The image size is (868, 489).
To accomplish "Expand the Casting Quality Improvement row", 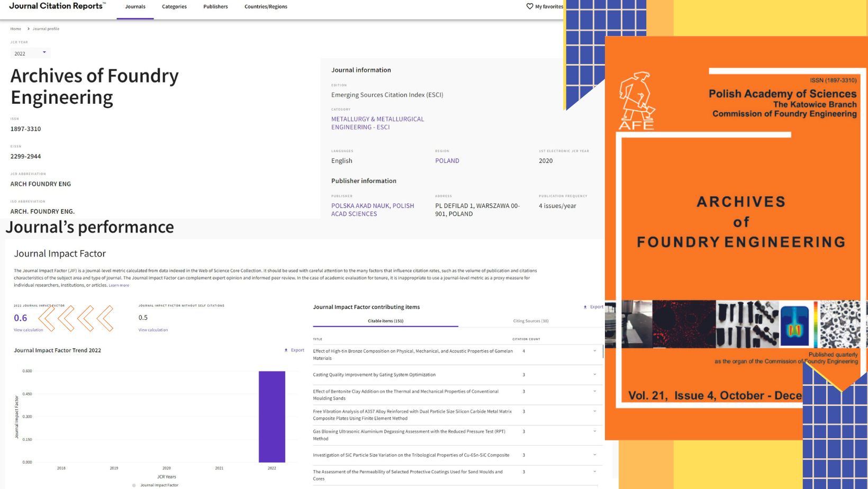I will 595,375.
